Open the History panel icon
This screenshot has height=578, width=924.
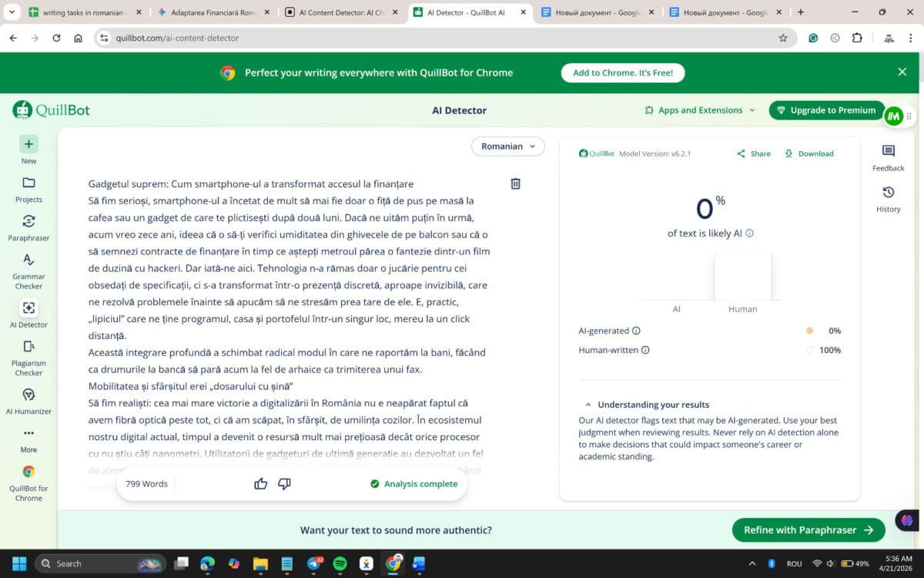click(x=888, y=199)
